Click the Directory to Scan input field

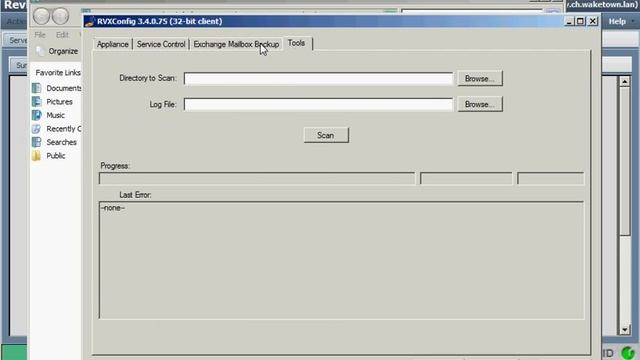[318, 78]
